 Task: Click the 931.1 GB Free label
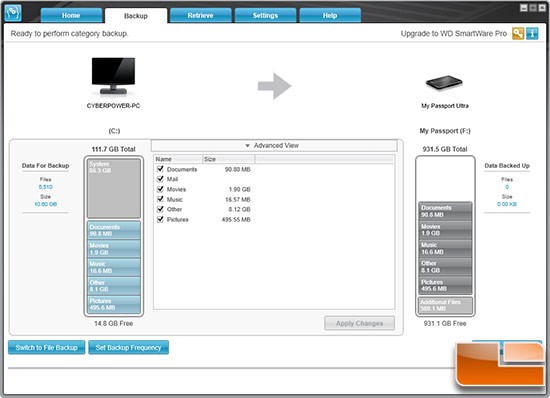[x=445, y=323]
